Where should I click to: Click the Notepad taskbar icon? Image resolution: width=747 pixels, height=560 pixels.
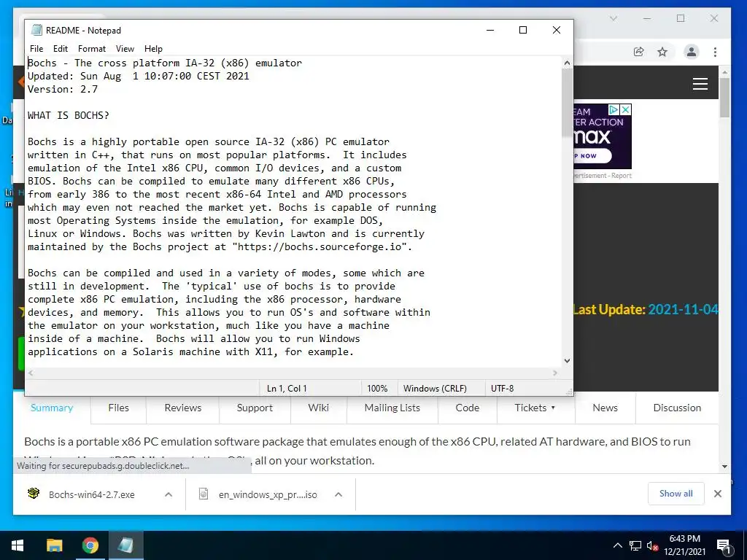point(125,545)
